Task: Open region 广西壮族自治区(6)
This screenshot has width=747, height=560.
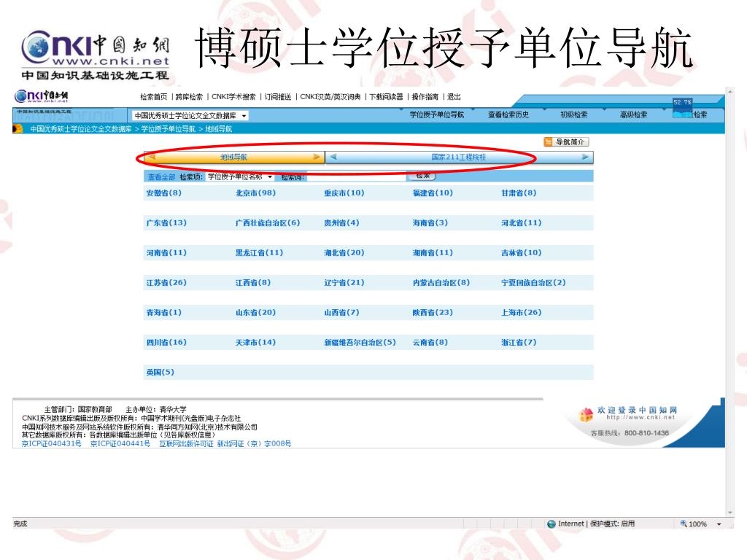Action: 268,223
